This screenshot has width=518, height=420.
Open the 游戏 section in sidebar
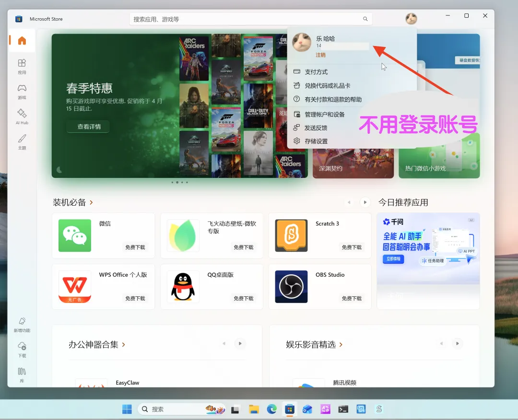[x=22, y=92]
